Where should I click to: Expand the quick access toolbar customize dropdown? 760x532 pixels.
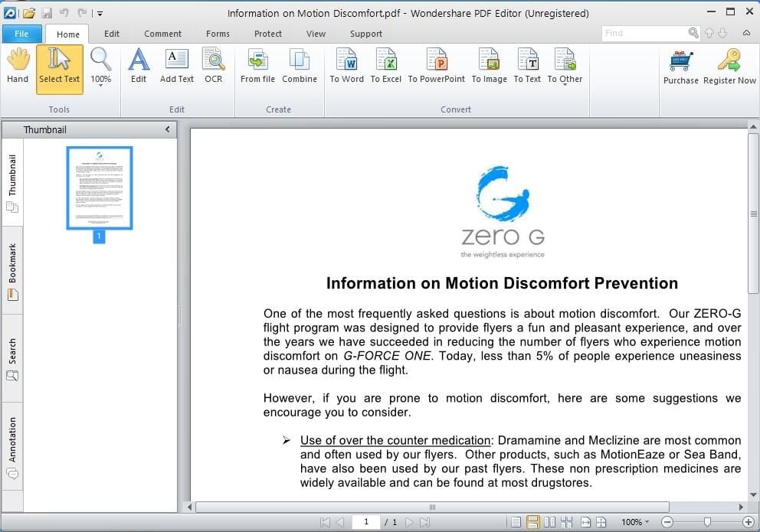pyautogui.click(x=100, y=14)
